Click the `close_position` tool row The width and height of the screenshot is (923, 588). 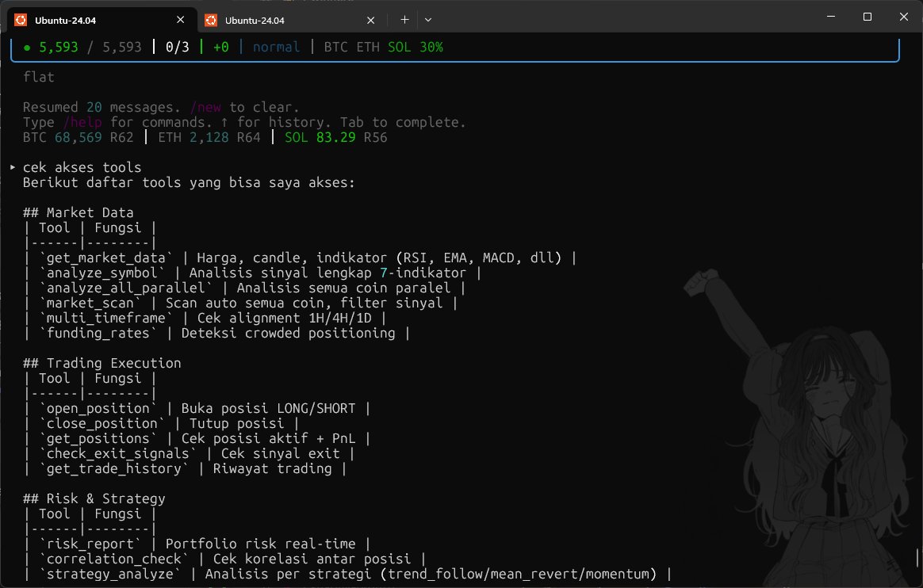[x=161, y=424]
